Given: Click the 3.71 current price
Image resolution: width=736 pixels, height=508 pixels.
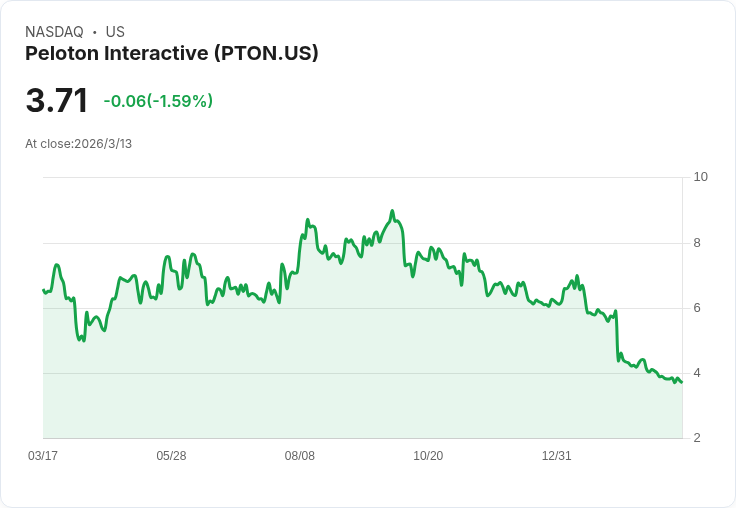Looking at the screenshot, I should point(57,101).
